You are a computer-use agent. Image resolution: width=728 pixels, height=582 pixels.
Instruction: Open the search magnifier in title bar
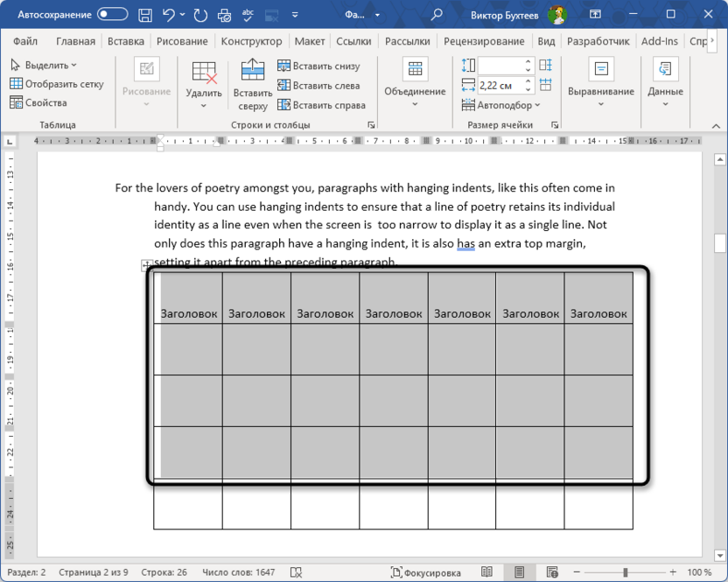coord(436,15)
